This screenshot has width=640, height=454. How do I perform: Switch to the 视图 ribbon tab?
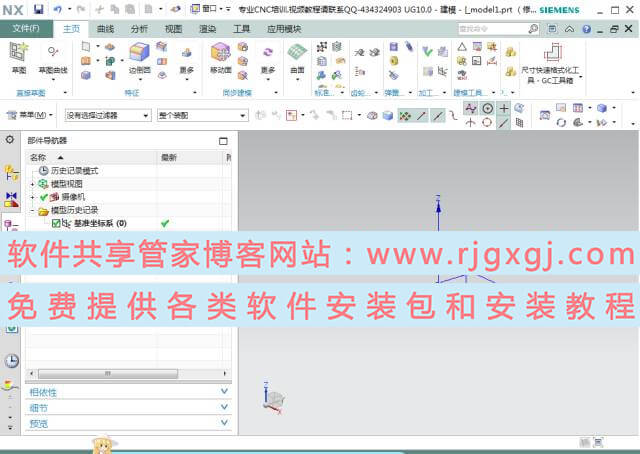(x=173, y=29)
